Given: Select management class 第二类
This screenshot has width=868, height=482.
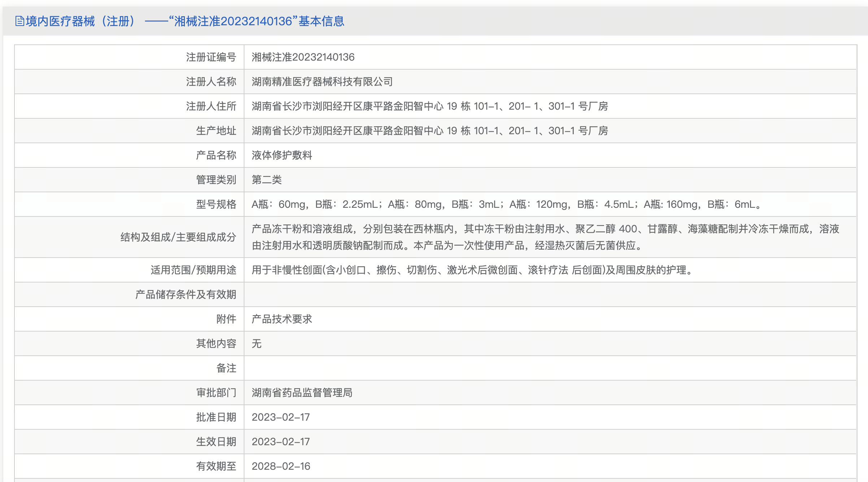Looking at the screenshot, I should point(266,180).
